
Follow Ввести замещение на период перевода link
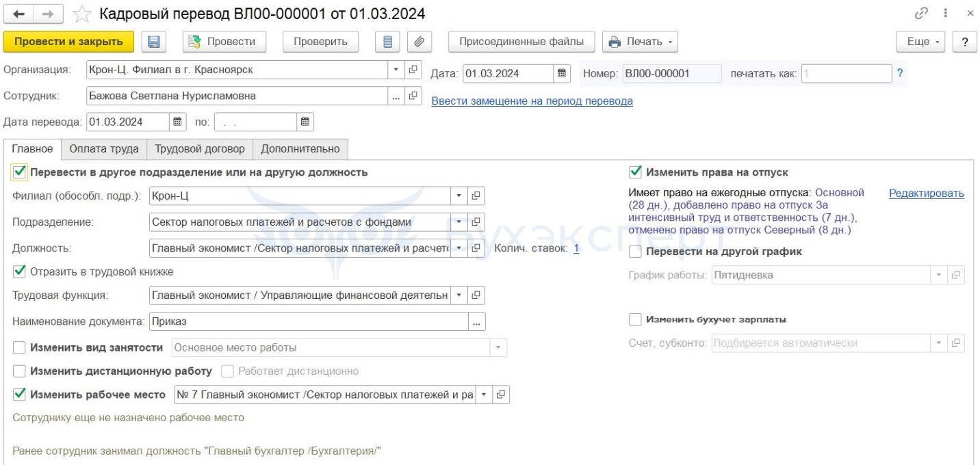532,101
